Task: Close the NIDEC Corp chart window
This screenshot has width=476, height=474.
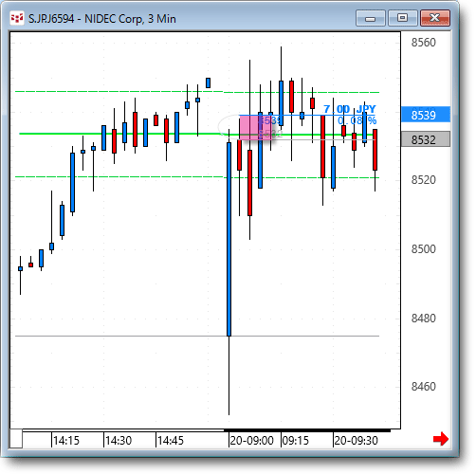Action: 435,18
